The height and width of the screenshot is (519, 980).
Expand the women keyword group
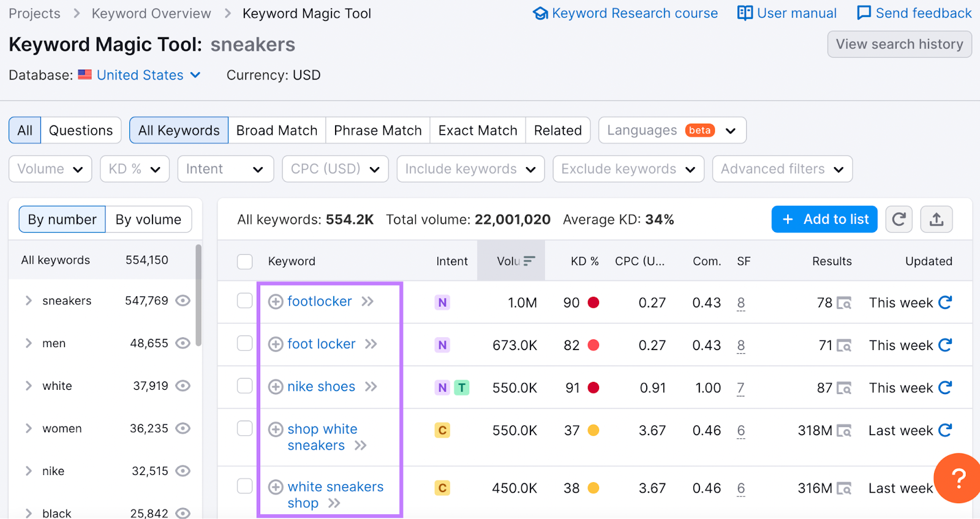point(28,428)
